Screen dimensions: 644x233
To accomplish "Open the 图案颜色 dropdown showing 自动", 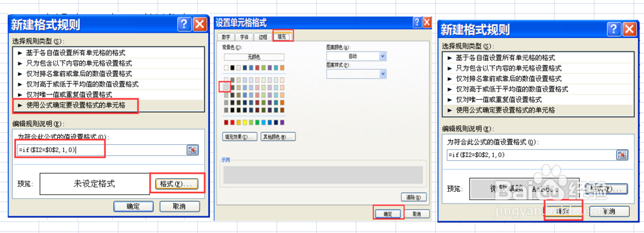I will (x=383, y=56).
